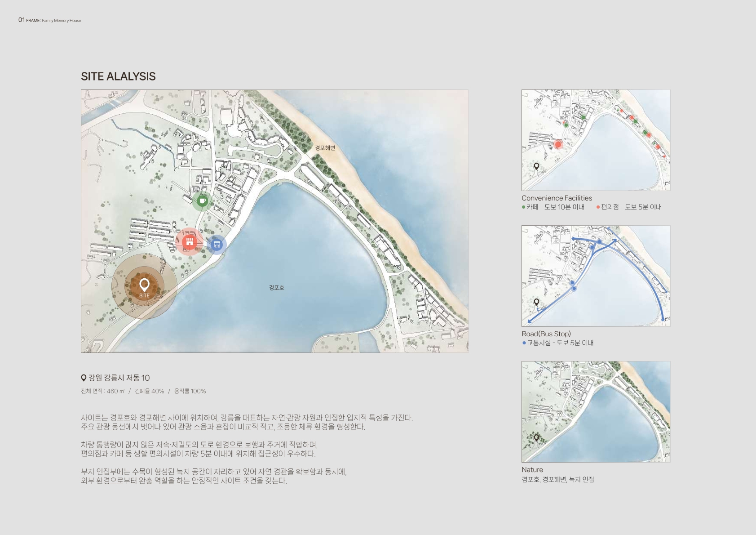The width and height of the screenshot is (756, 535).
Task: Click the blue legend dot before 교통시설
Action: click(x=524, y=343)
